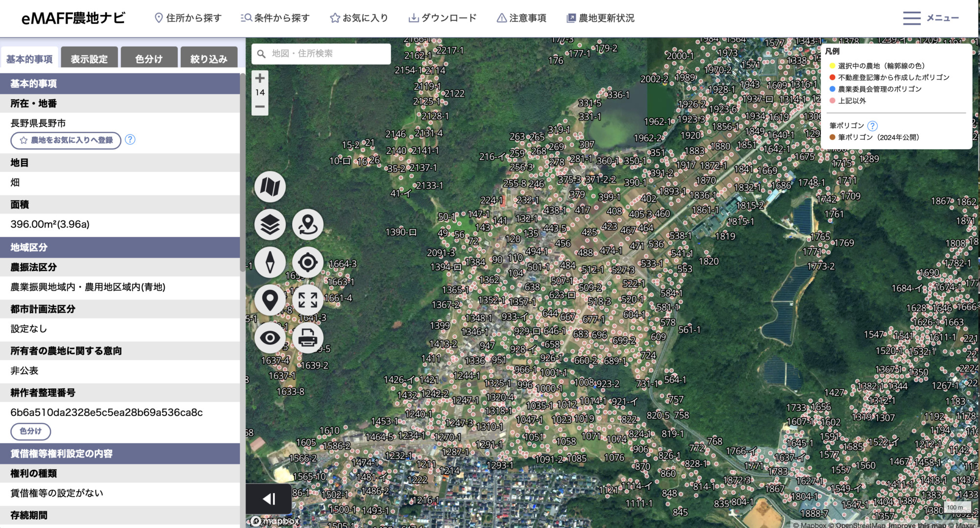Collapse the side panel with arrow button

click(x=269, y=499)
